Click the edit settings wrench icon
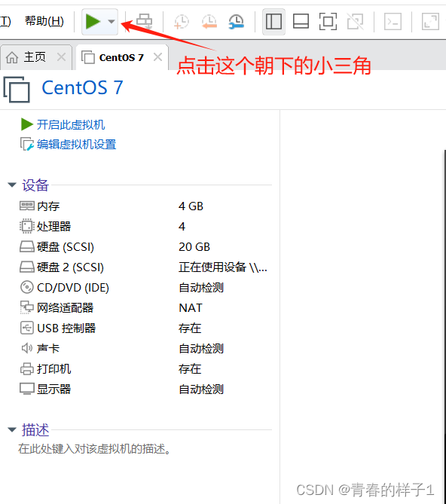446x504 pixels. point(27,145)
